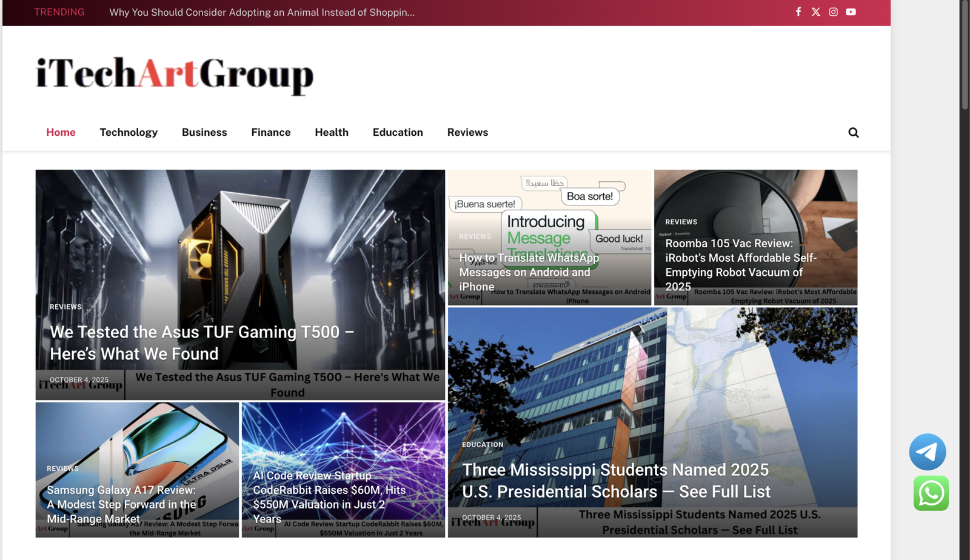Click the Telegram floating chat button
This screenshot has width=970, height=560.
[928, 452]
